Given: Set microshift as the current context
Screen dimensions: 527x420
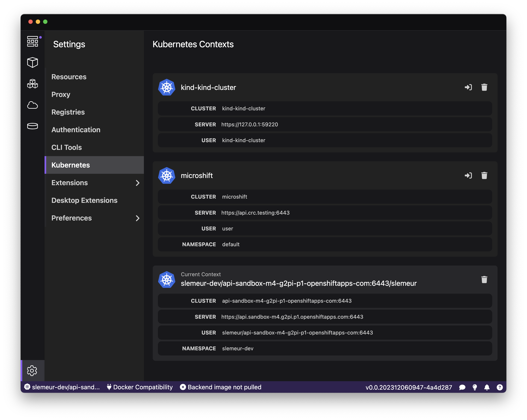Looking at the screenshot, I should pyautogui.click(x=469, y=175).
